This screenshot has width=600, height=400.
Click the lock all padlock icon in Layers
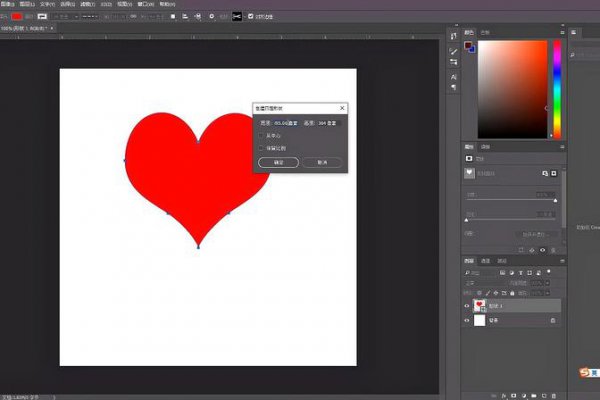tap(512, 293)
